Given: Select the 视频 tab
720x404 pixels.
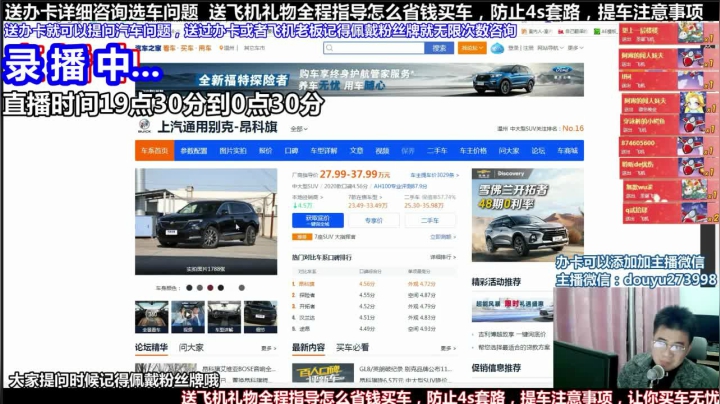Looking at the screenshot, I should [382, 151].
